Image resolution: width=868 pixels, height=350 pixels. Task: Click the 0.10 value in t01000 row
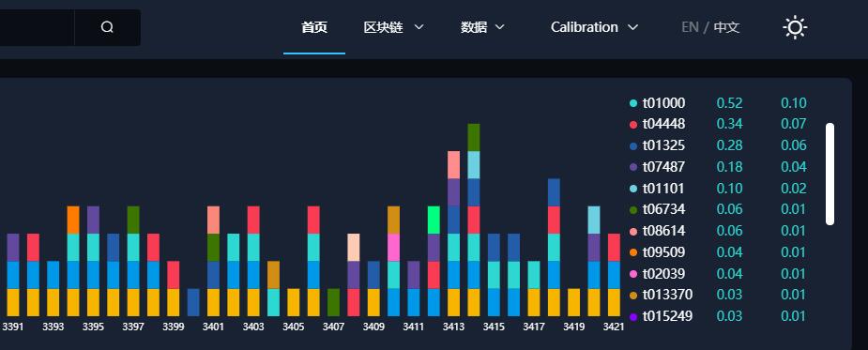click(794, 103)
